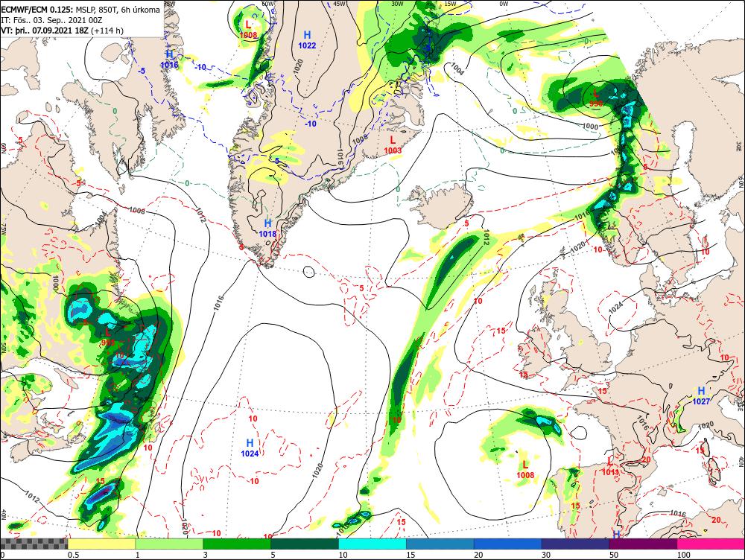
Task: Click the "L 1008" low beside the H 1016 high
Action: click(x=248, y=29)
